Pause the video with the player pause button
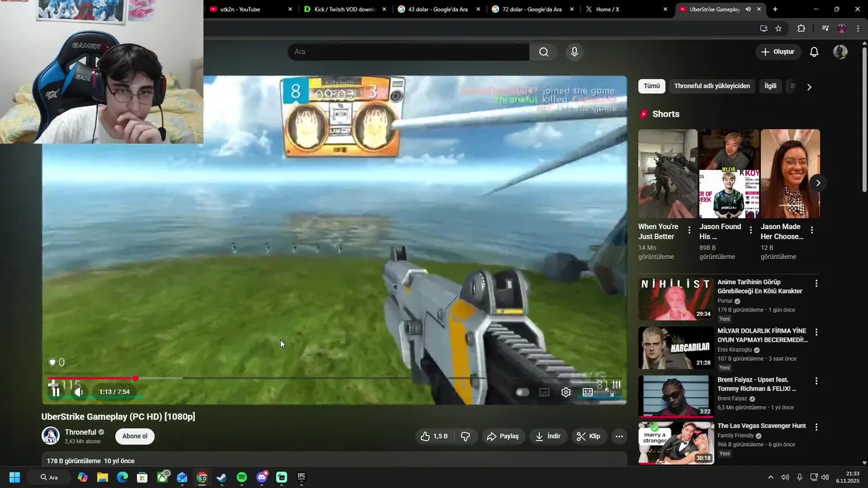Image resolution: width=868 pixels, height=488 pixels. coord(56,392)
